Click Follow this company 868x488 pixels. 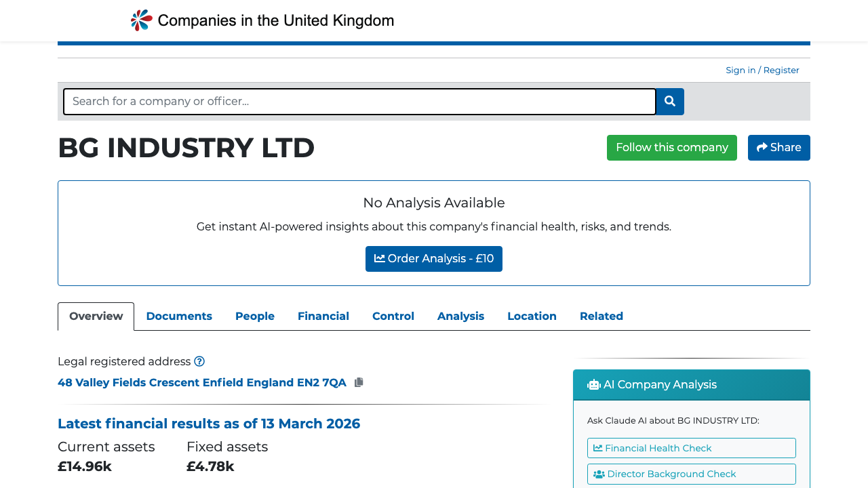671,147
